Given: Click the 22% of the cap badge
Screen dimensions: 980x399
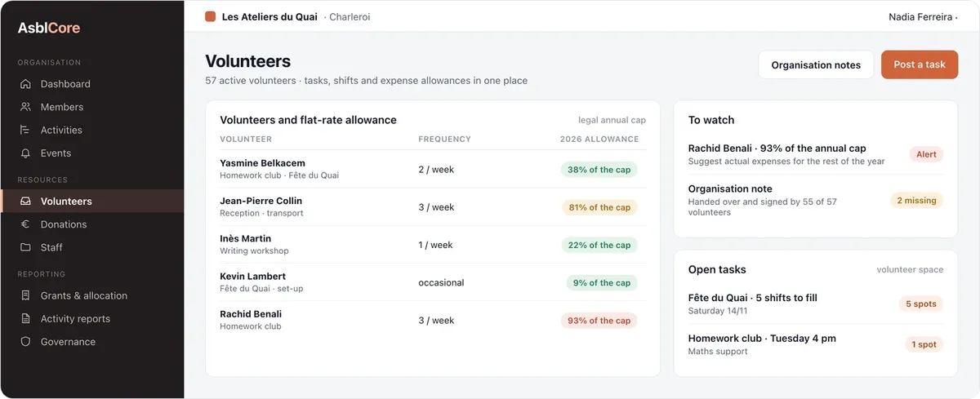Looking at the screenshot, I should coord(599,245).
